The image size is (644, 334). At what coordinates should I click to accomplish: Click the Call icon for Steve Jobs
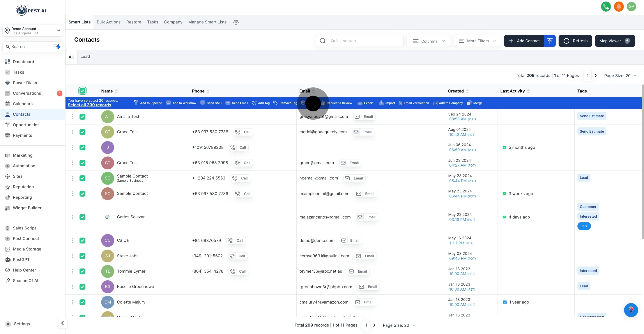232,256
